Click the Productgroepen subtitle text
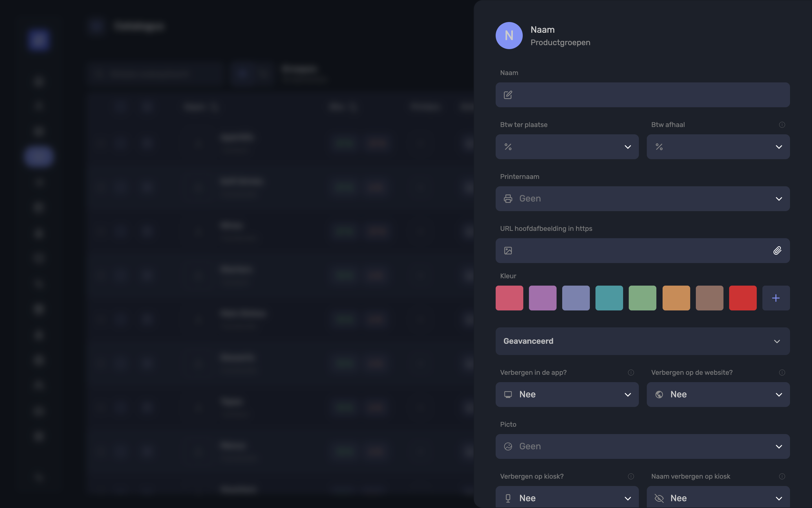 [560, 43]
